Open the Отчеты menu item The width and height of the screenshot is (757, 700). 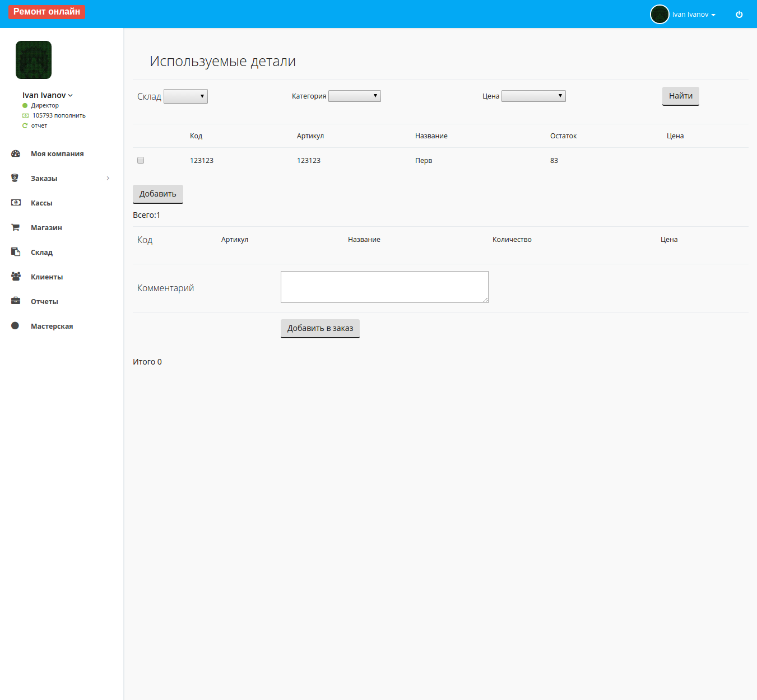(x=44, y=301)
